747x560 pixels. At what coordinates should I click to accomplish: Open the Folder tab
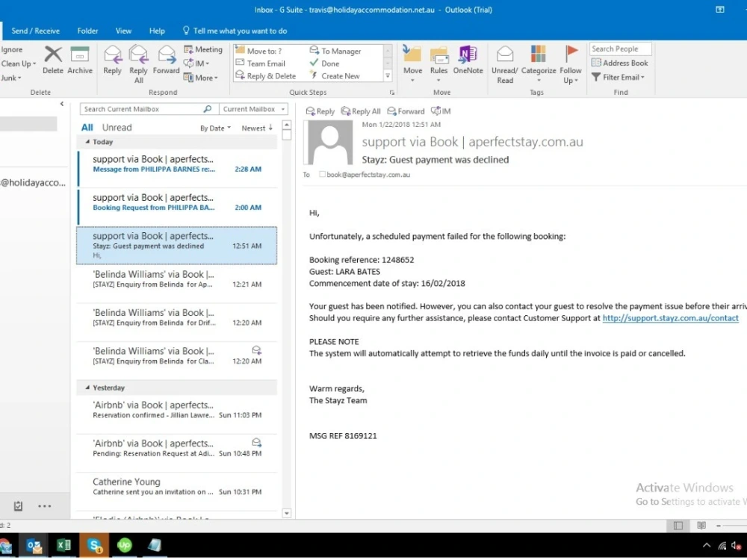tap(87, 31)
